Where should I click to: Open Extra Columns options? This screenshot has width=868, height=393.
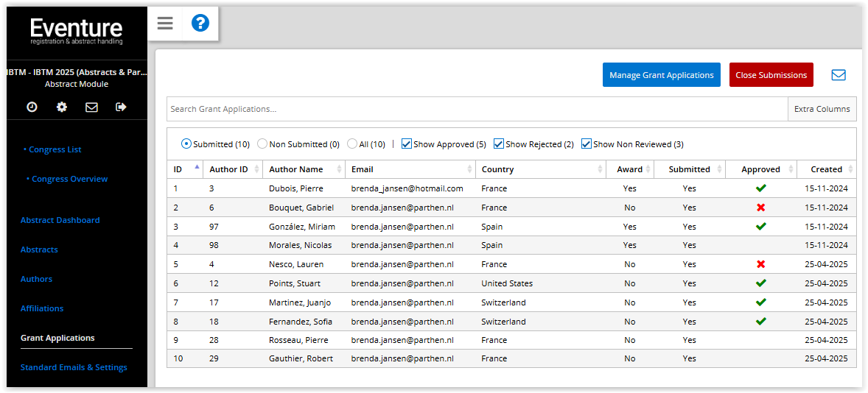(x=822, y=109)
